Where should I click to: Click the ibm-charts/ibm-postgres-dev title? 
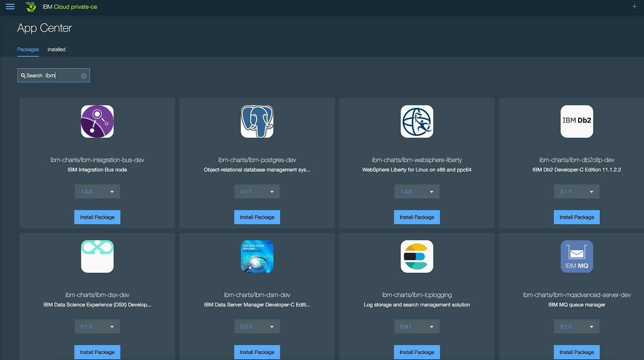257,160
